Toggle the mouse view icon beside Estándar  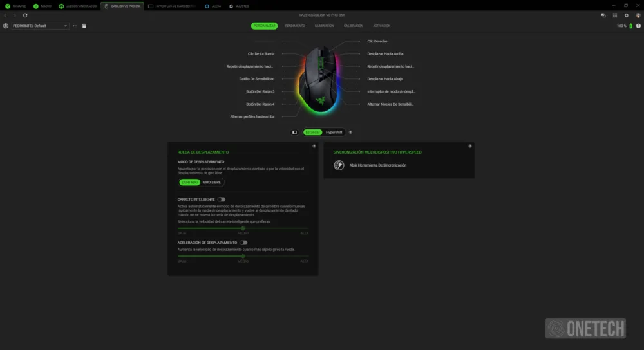coord(294,132)
